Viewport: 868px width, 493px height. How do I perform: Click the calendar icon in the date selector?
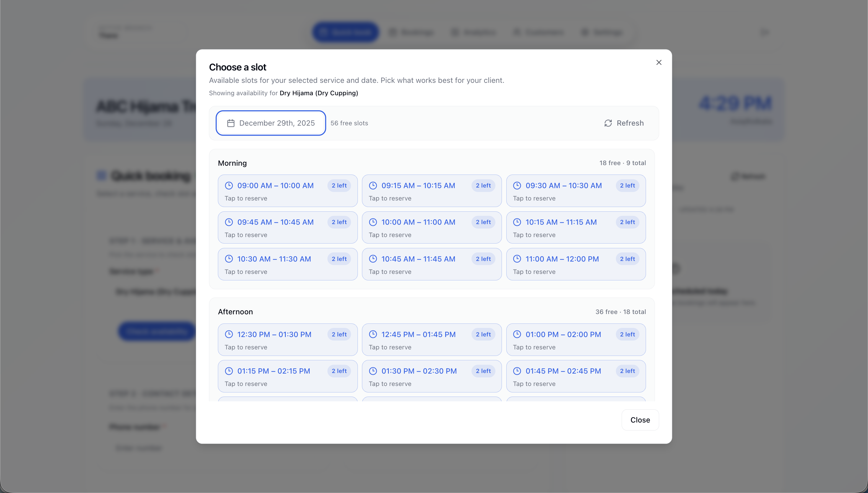[x=231, y=123]
